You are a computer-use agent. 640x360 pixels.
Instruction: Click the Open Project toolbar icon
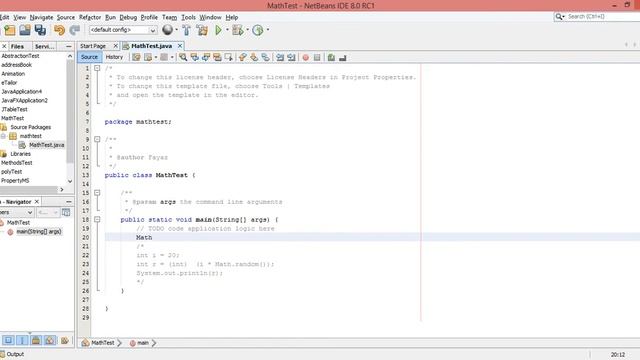(x=25, y=30)
